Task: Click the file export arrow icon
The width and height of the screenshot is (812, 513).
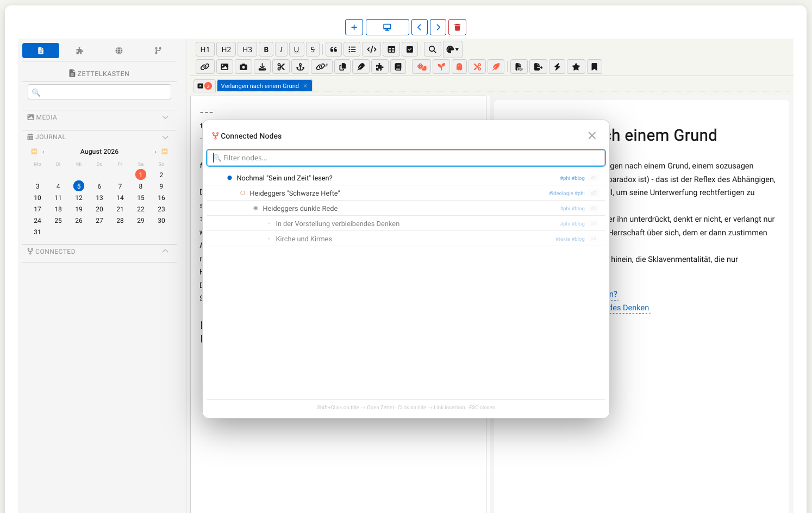Action: pos(538,67)
